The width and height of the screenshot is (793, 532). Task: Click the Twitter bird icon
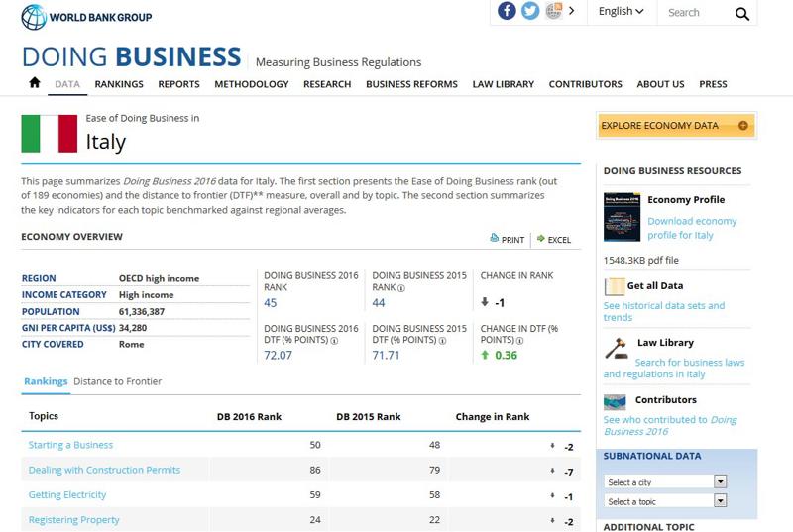(x=530, y=11)
